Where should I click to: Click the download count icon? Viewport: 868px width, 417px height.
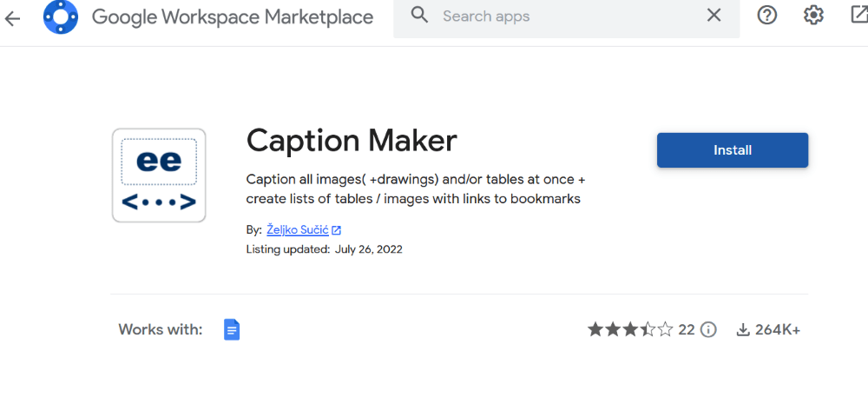743,330
